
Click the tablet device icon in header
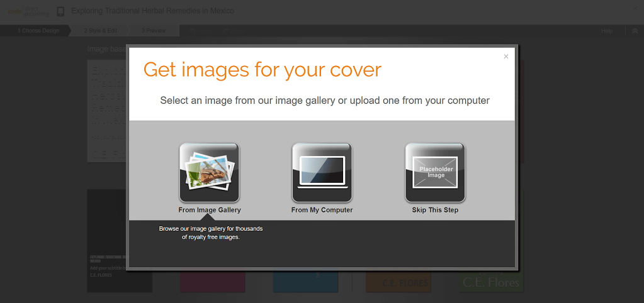click(x=60, y=11)
